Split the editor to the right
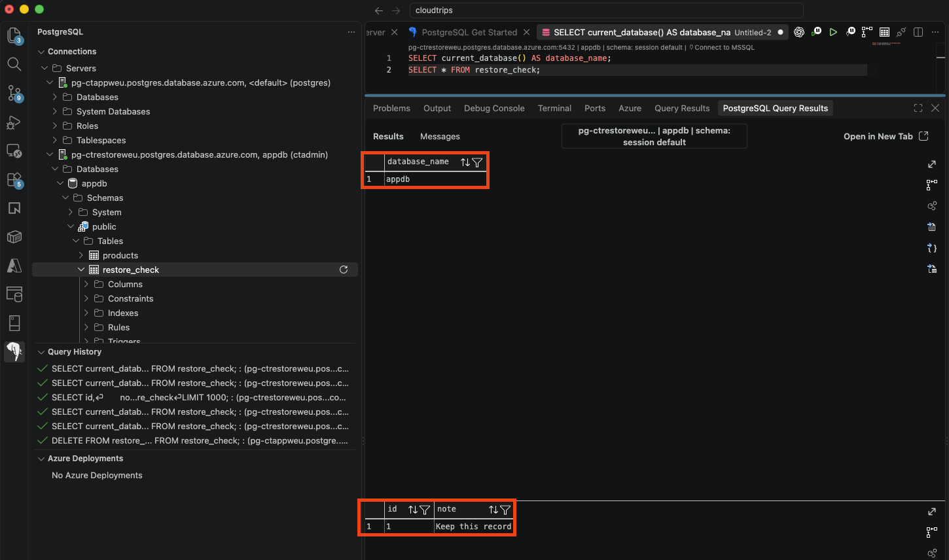The image size is (949, 560). (x=918, y=32)
